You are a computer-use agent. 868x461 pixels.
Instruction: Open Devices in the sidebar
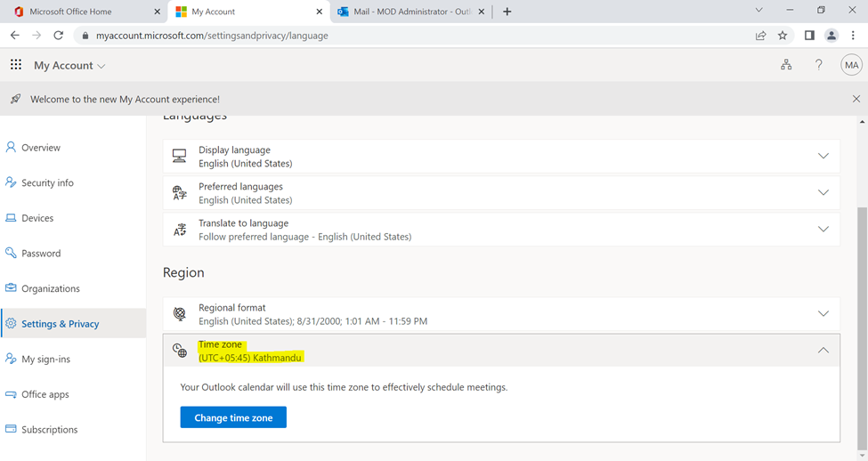tap(73, 218)
